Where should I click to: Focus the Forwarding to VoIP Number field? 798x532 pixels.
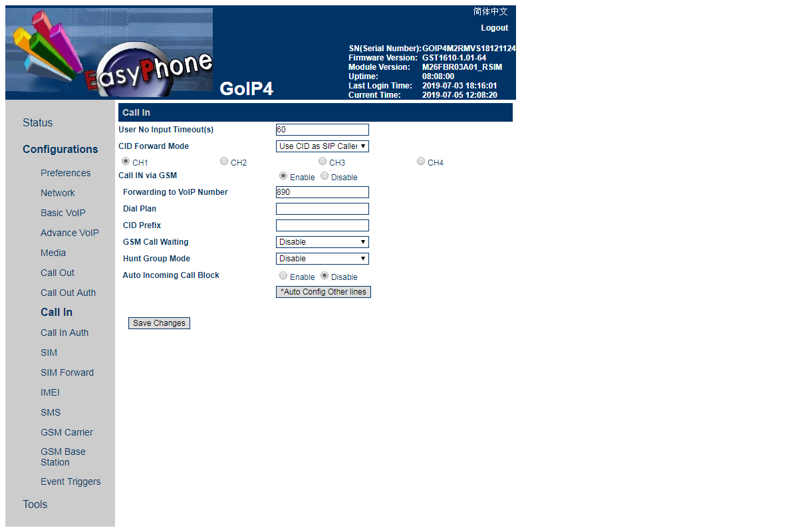point(322,192)
